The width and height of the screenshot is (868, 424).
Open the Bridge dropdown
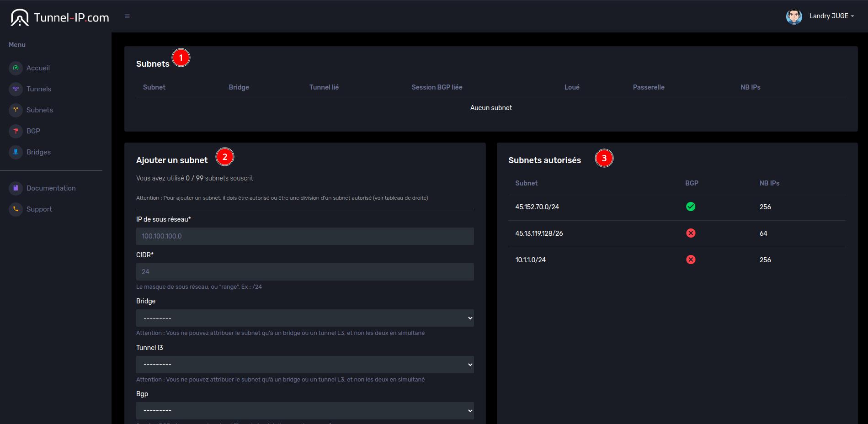point(305,318)
